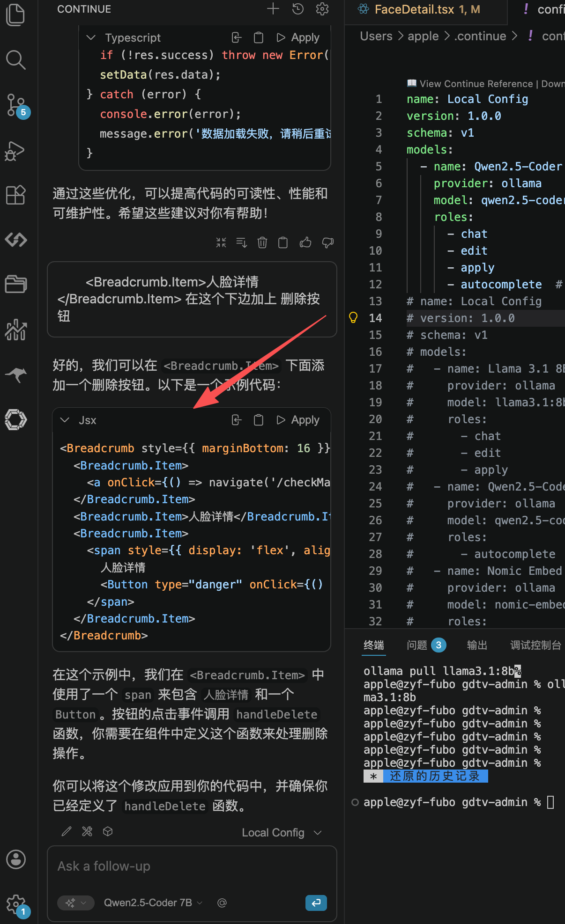
Task: Open the Search view in activity bar
Action: [x=15, y=59]
